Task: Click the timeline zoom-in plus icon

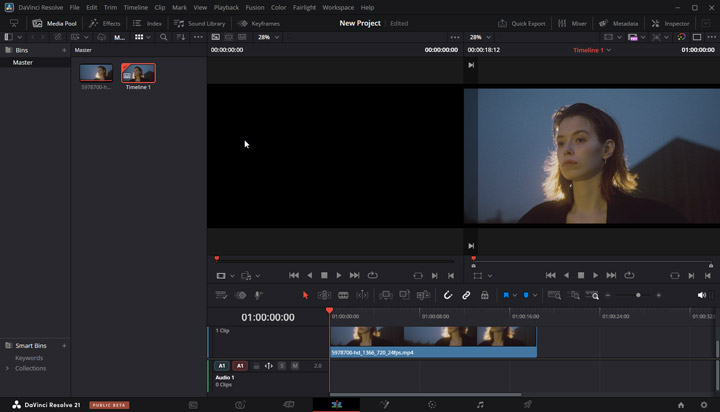Action: pos(658,295)
